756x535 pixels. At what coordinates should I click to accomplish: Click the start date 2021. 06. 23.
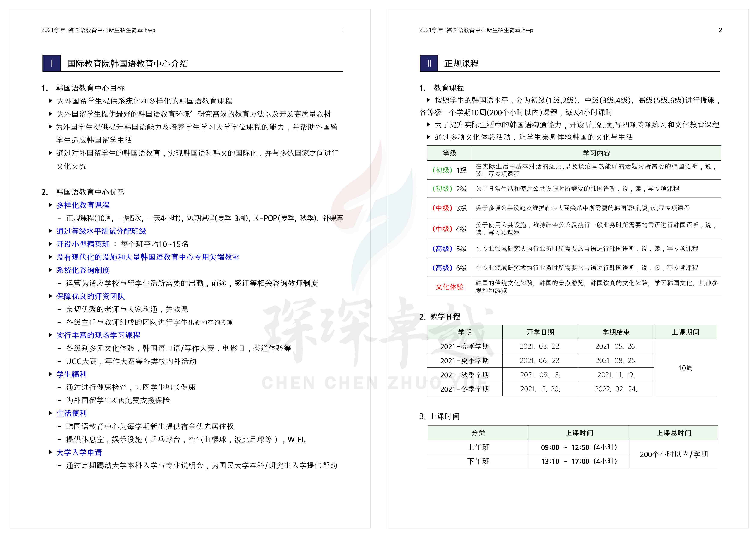click(540, 361)
